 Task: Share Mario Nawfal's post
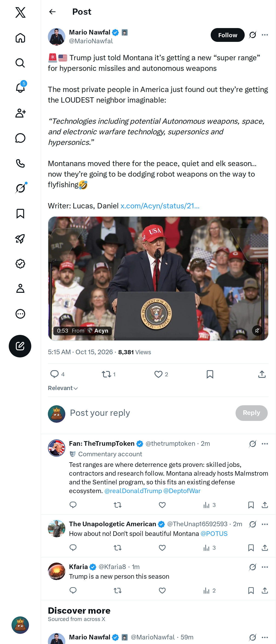point(262,374)
